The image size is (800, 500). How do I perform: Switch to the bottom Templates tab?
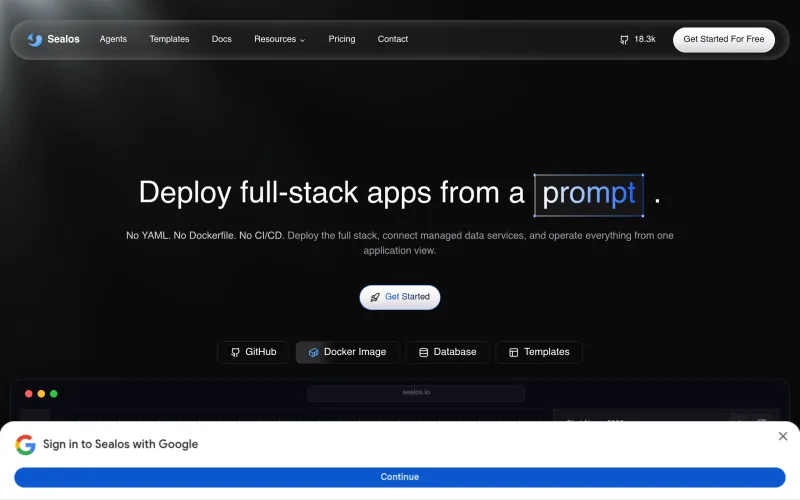pyautogui.click(x=539, y=352)
